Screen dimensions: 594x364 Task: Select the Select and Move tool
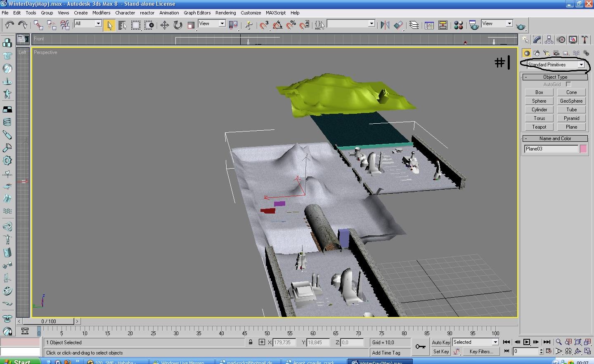click(x=164, y=26)
